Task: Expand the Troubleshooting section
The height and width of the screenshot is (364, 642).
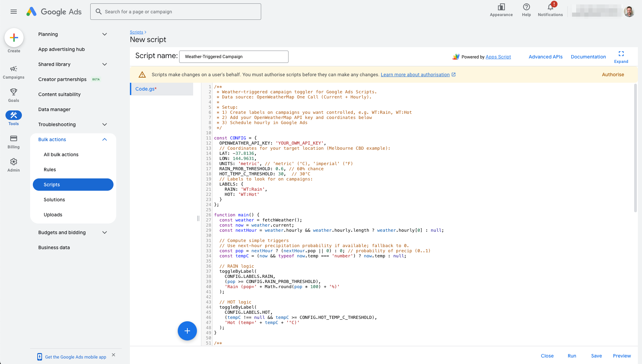Action: click(x=105, y=124)
